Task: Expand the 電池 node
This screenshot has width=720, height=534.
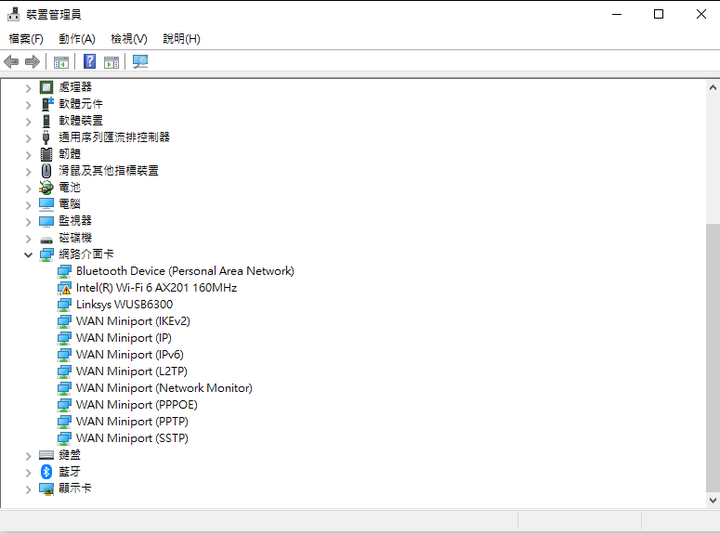Action: [28, 188]
